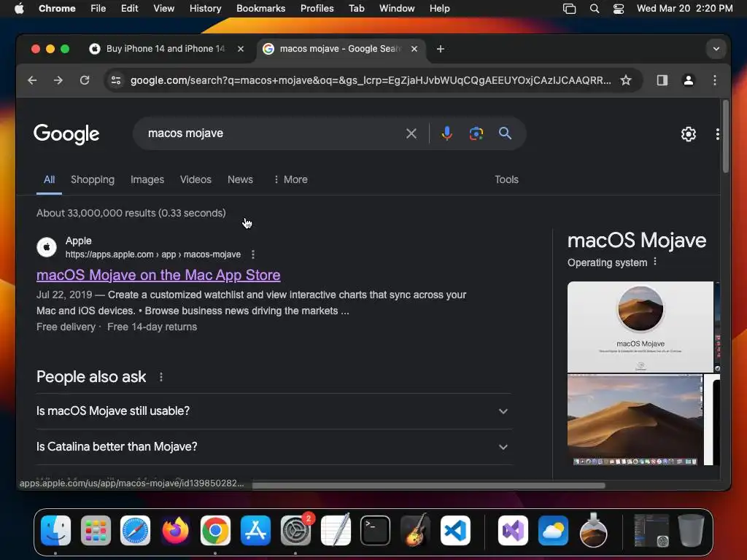Open new tab with plus button

coord(440,49)
